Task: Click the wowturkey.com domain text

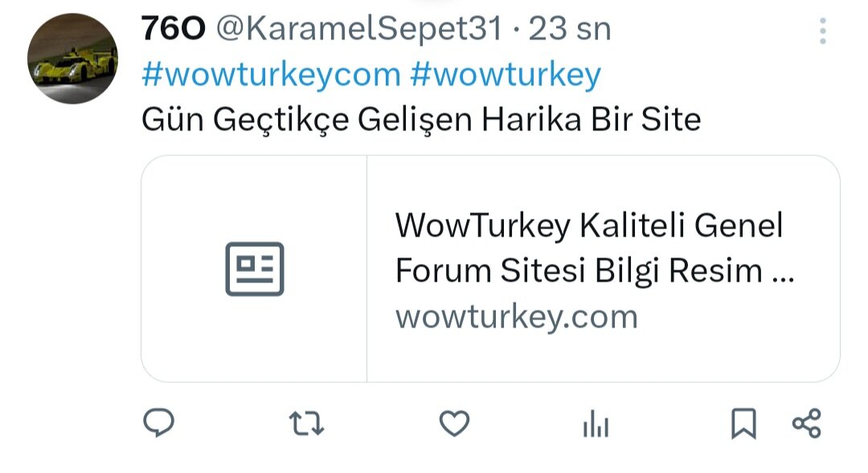Action: tap(517, 318)
